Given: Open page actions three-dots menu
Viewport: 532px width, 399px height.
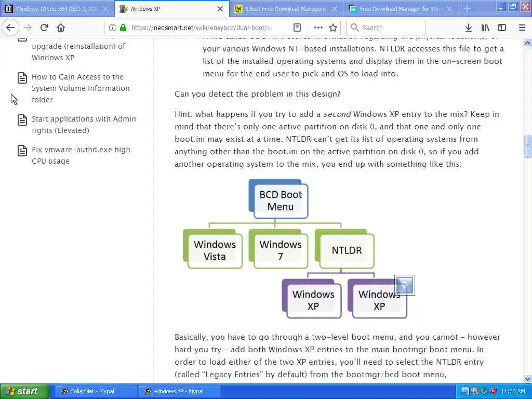Looking at the screenshot, I should coord(318,28).
